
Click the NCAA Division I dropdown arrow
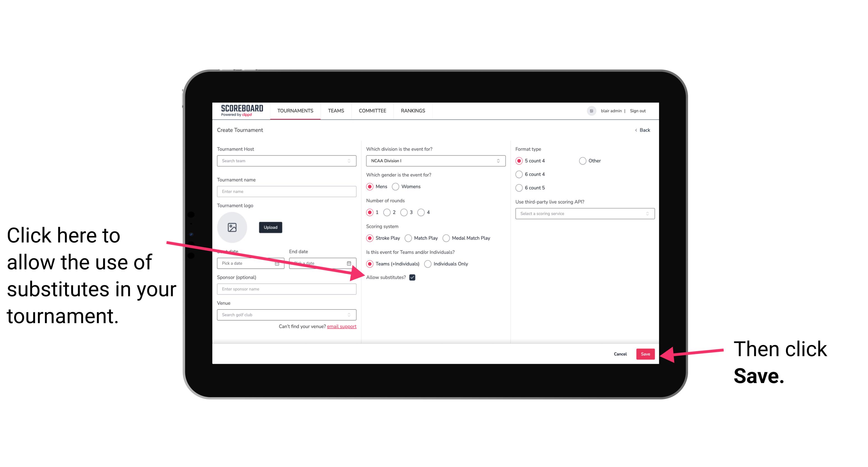tap(500, 161)
